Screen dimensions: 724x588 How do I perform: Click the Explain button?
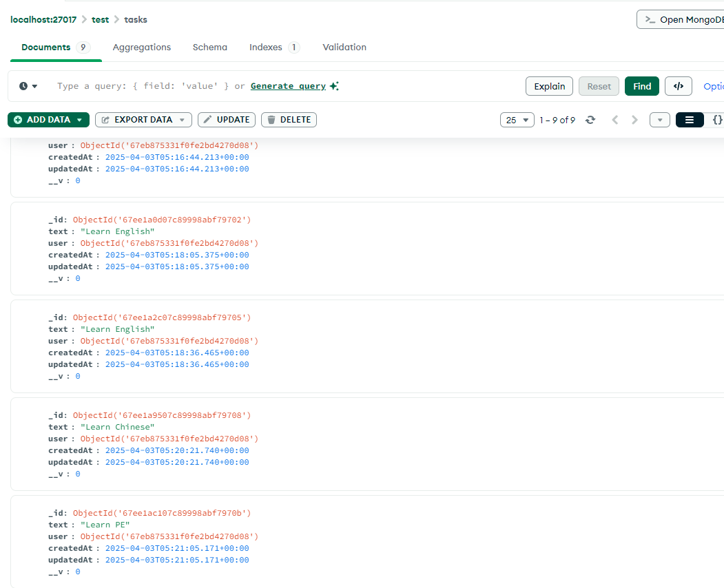pyautogui.click(x=550, y=86)
